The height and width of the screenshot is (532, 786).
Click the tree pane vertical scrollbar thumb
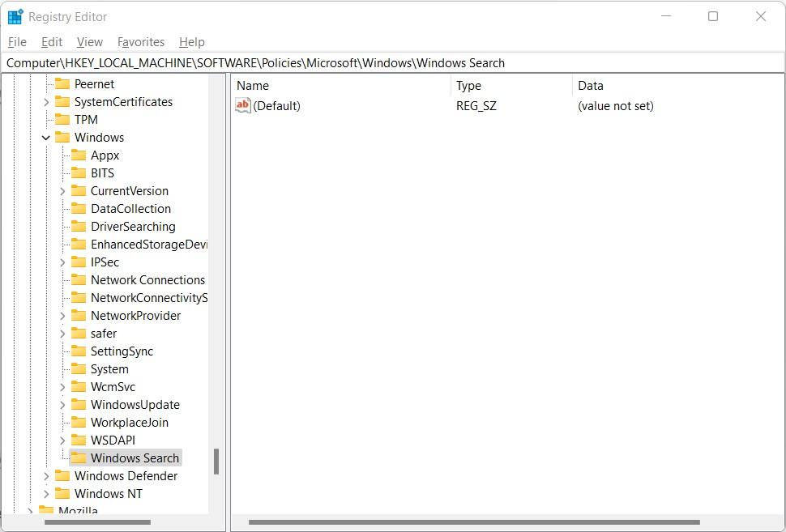pos(216,462)
